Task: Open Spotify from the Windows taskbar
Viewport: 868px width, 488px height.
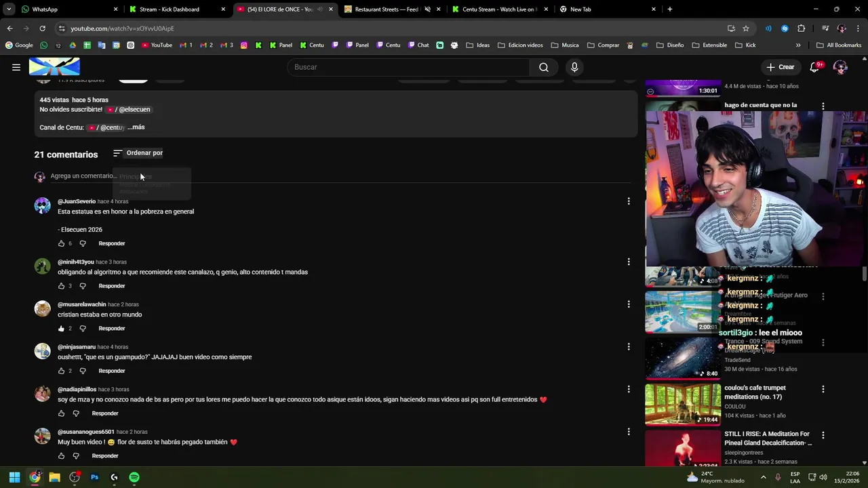Action: [x=134, y=477]
